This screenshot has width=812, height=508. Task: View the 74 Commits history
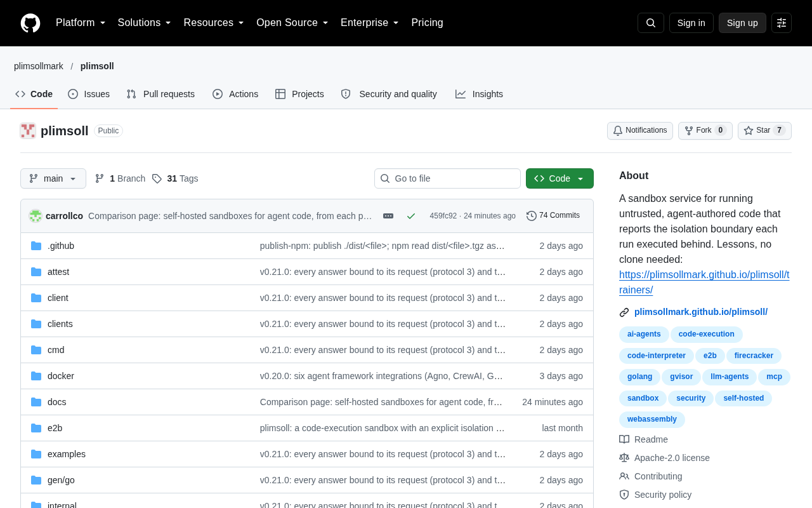[x=553, y=216]
